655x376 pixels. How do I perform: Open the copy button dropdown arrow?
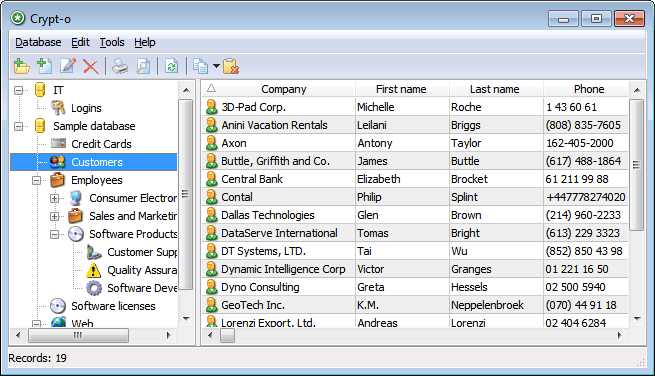click(216, 66)
